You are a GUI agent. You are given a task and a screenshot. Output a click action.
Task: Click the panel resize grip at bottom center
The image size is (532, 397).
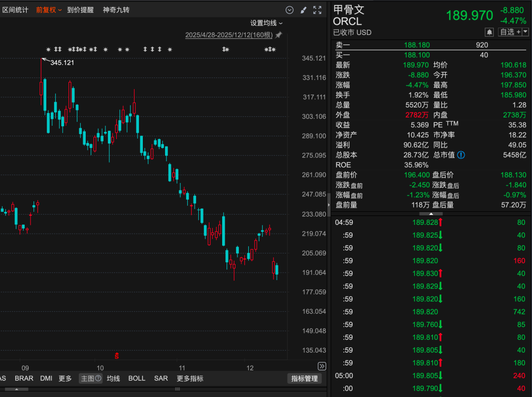click(x=177, y=389)
